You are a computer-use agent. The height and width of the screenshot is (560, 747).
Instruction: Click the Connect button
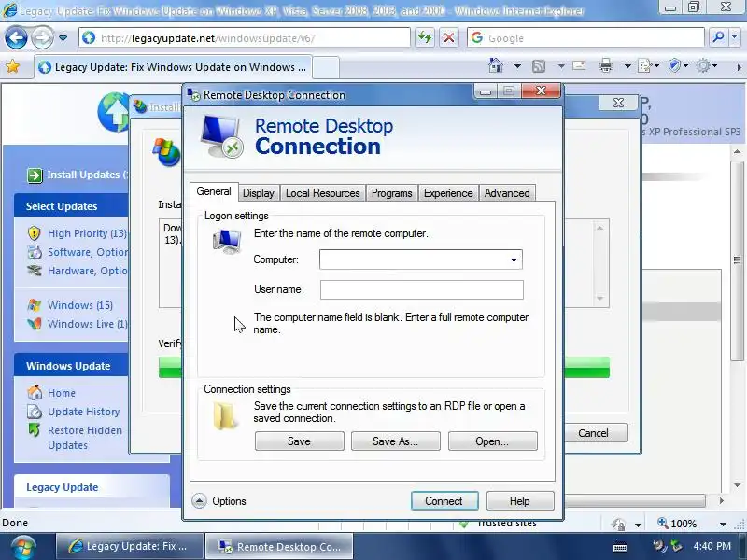444,501
